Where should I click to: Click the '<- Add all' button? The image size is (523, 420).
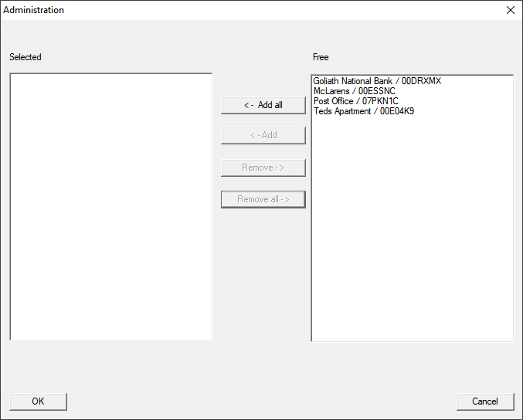coord(263,105)
